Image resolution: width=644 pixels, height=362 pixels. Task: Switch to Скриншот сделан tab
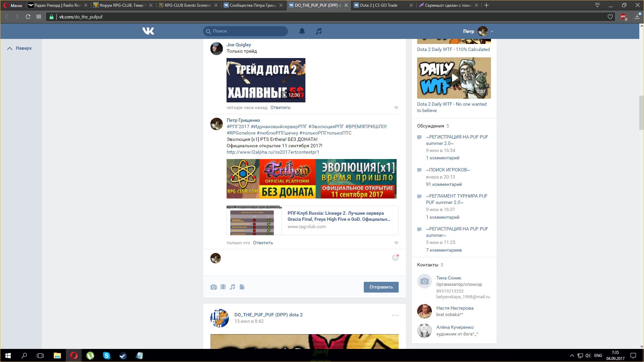448,5
